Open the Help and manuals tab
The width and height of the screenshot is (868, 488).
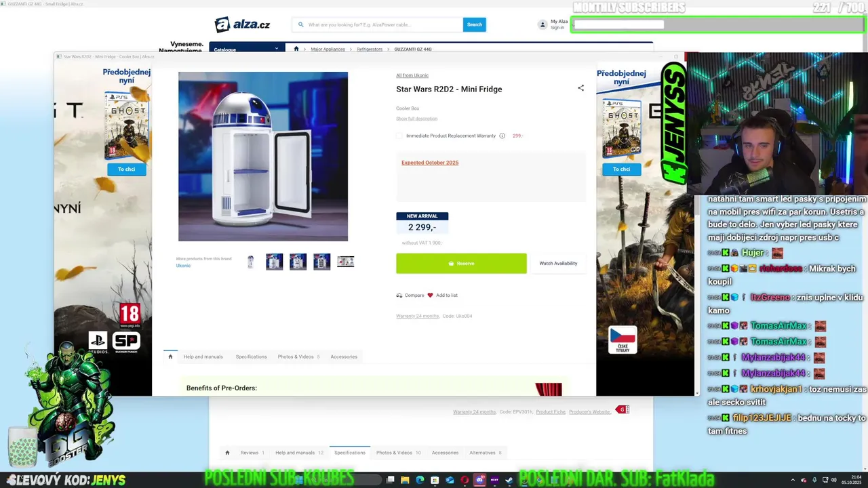tap(203, 357)
